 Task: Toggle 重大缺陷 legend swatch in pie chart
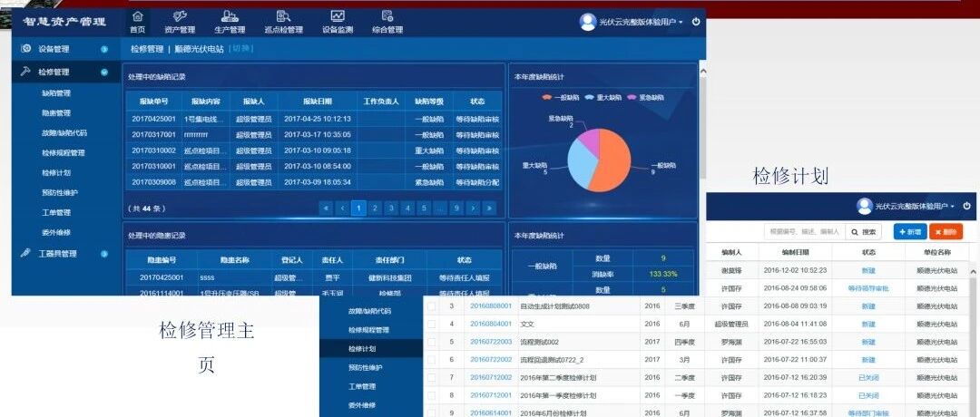[589, 97]
